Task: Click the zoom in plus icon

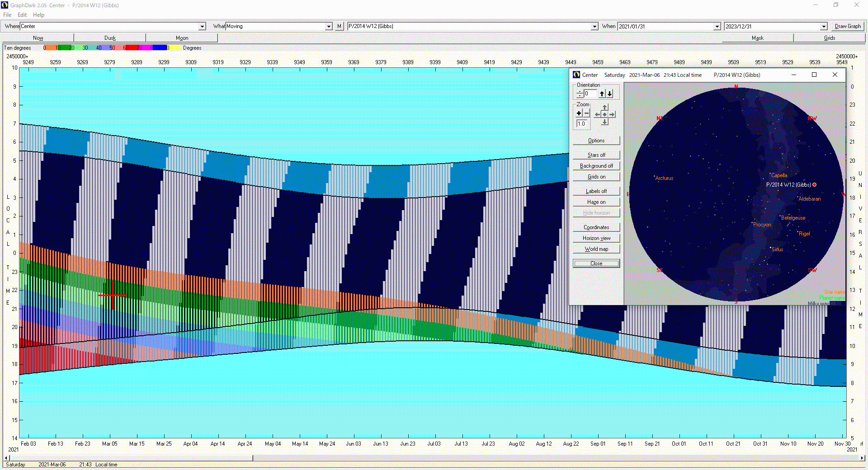Action: [579, 113]
